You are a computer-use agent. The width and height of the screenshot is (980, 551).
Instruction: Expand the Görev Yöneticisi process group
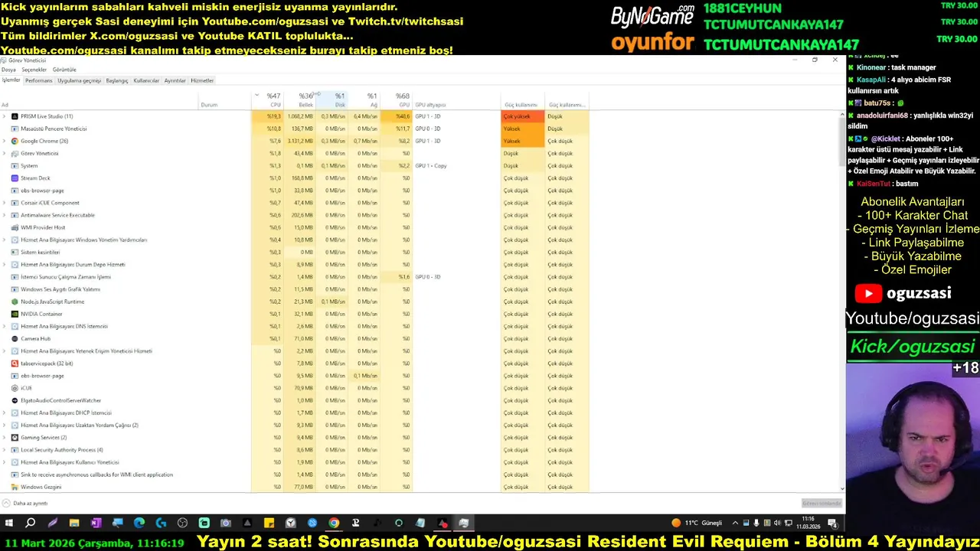click(5, 153)
